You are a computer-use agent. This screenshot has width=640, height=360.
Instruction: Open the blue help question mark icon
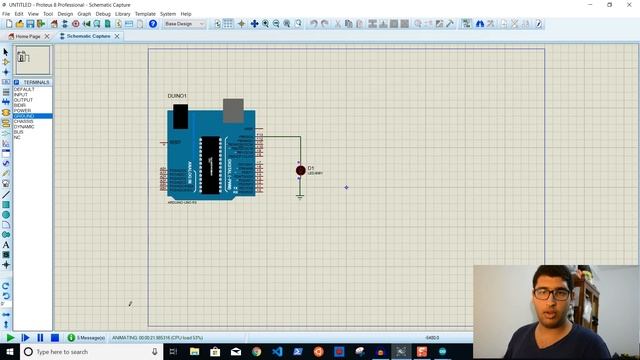tap(153, 24)
